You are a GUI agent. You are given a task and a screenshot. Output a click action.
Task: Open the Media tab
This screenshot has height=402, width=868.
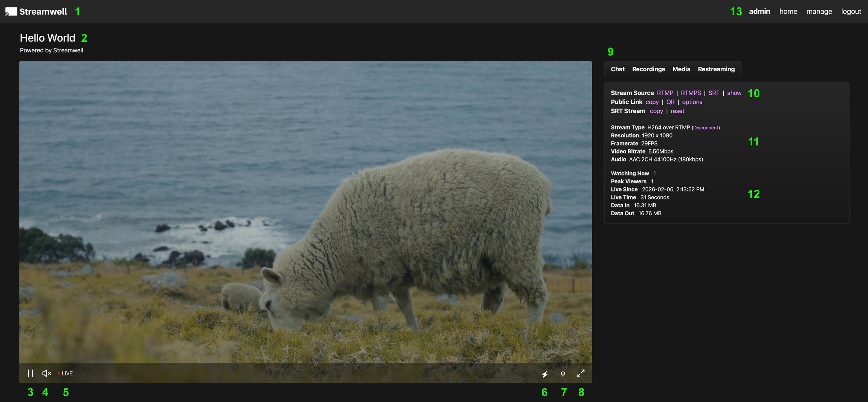click(x=681, y=69)
